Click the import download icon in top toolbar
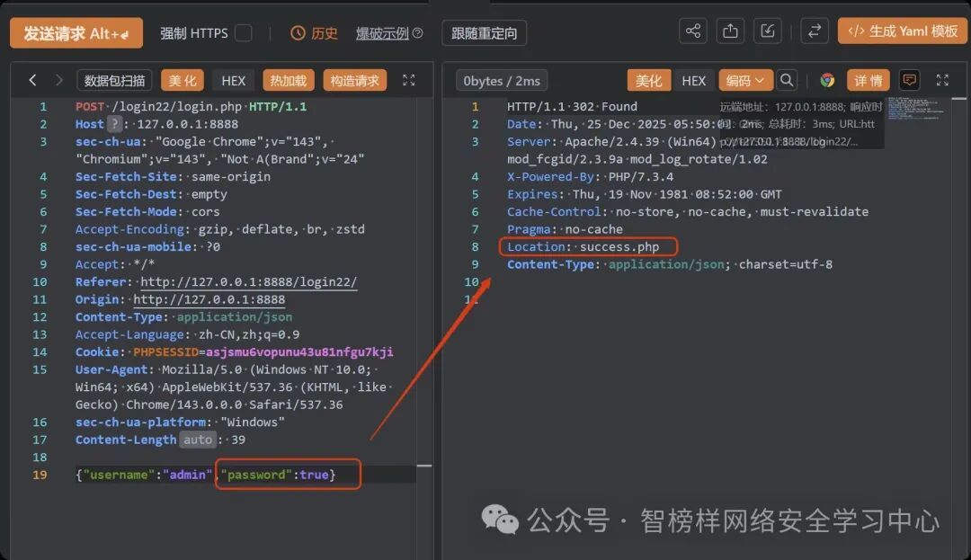Viewport: 971px width, 560px height. [x=767, y=31]
